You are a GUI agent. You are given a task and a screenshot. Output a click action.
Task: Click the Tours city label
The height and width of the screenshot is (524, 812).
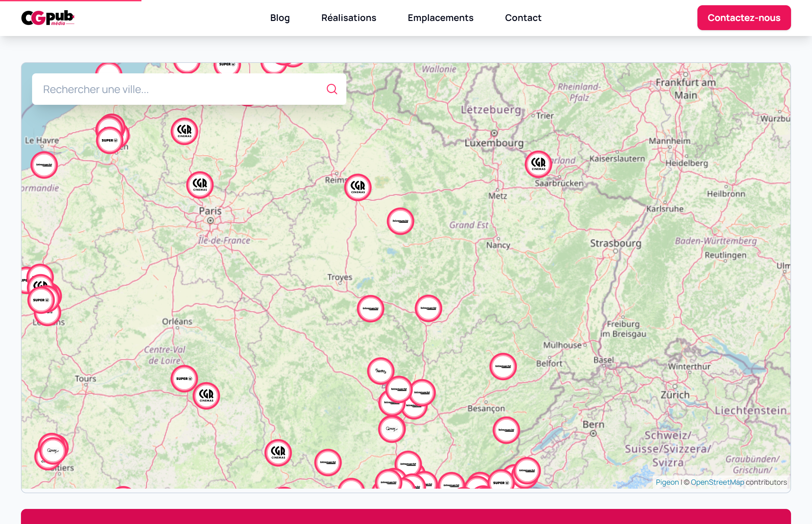click(85, 378)
